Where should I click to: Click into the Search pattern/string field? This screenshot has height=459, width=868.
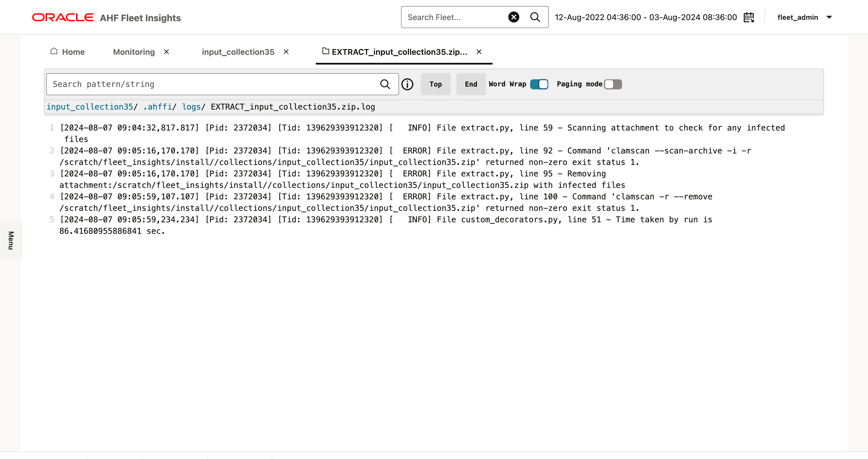[x=202, y=84]
